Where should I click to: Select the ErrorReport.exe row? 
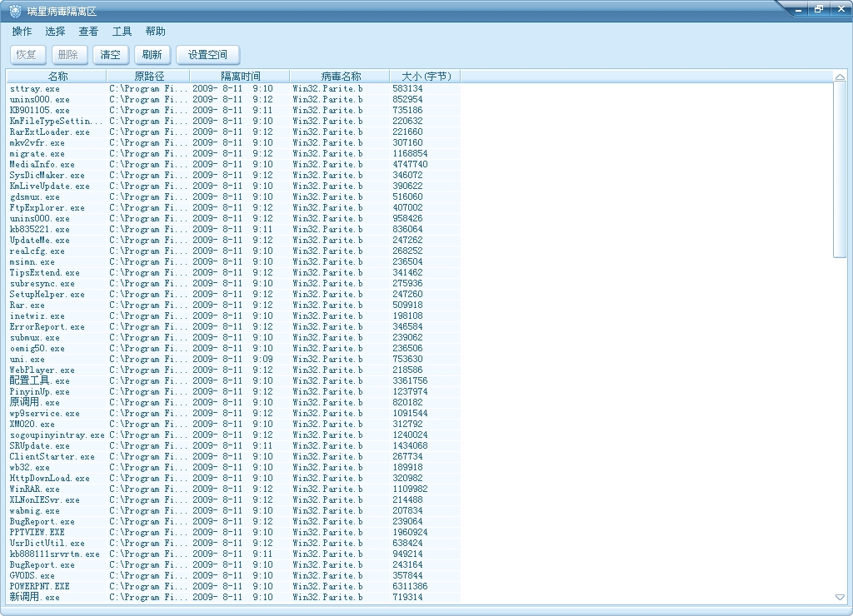point(234,327)
